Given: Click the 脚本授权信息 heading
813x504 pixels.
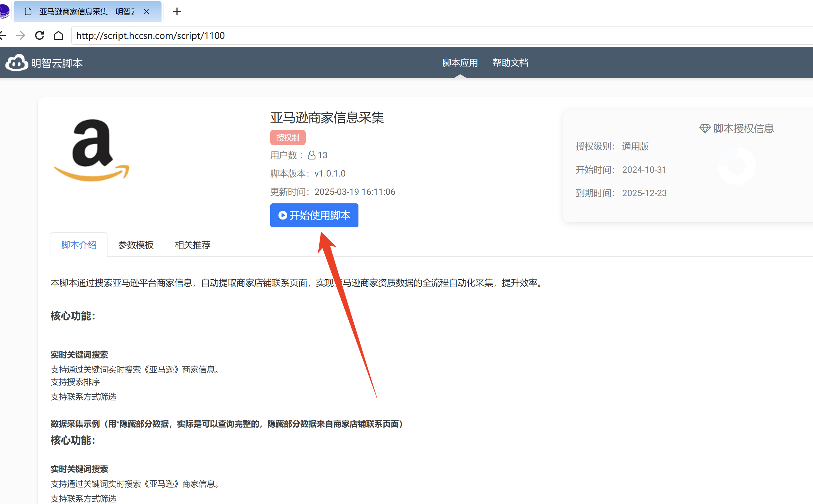Looking at the screenshot, I should click(x=743, y=129).
